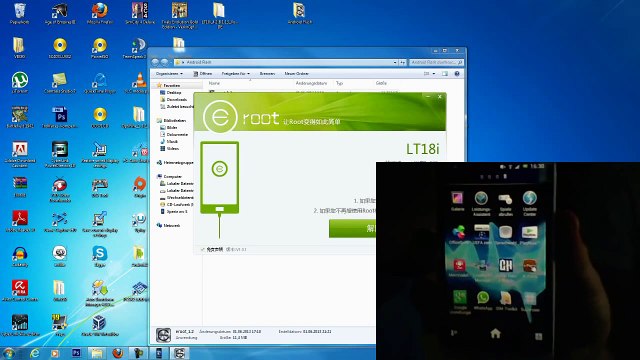
Task: Launch Windows Media Player from the taskbar
Action: pos(55,353)
